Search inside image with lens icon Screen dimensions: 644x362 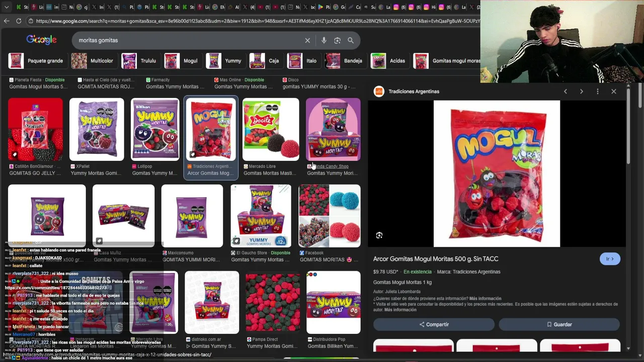pyautogui.click(x=379, y=235)
